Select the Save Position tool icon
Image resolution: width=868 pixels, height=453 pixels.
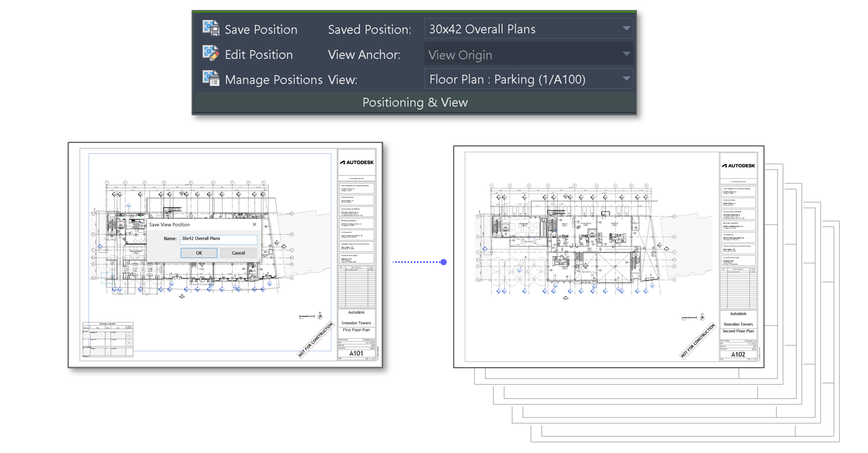(x=210, y=28)
